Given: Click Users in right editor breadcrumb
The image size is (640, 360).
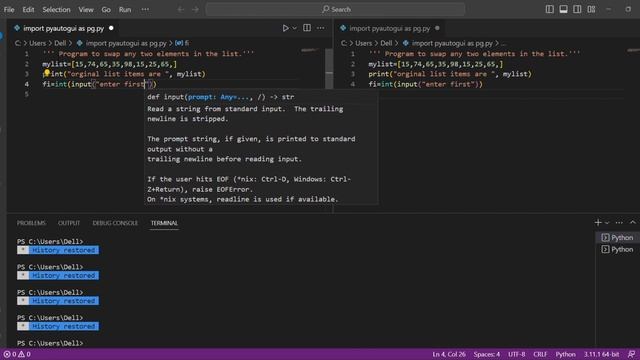Looking at the screenshot, I should pyautogui.click(x=363, y=43).
